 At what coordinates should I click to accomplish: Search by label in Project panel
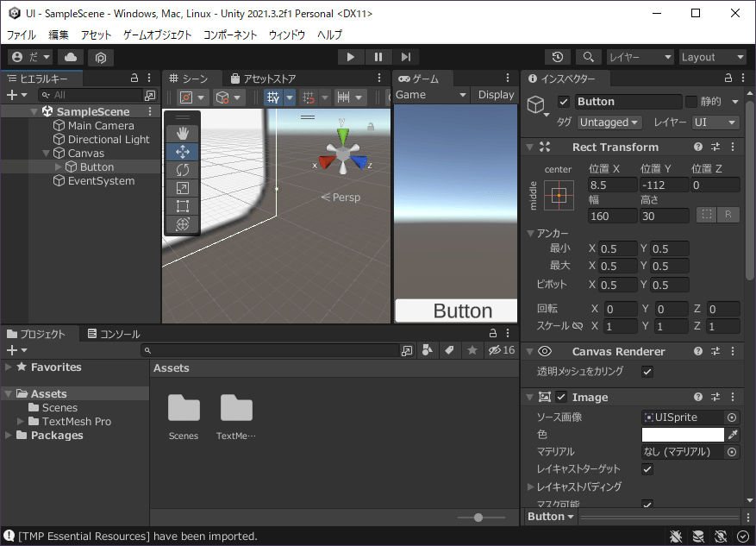click(449, 350)
